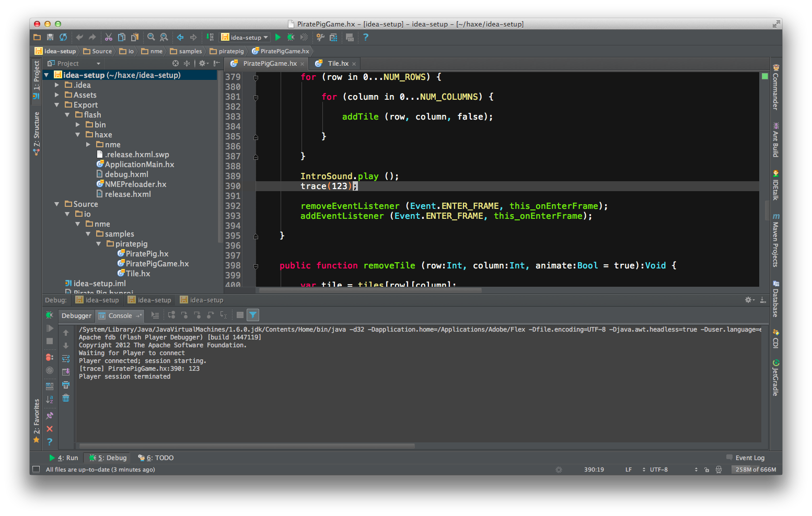
Task: Start debugging via the bug toolbar icon
Action: tap(291, 37)
